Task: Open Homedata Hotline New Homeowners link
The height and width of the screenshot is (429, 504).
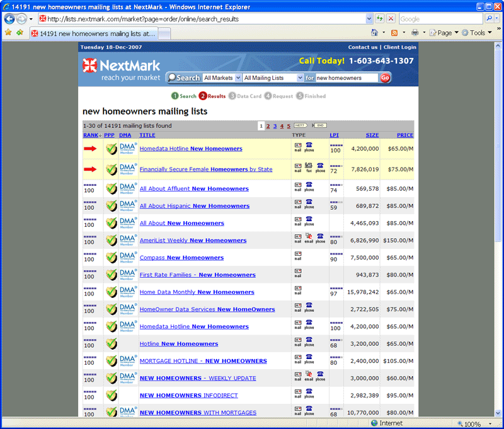Action: [x=191, y=149]
